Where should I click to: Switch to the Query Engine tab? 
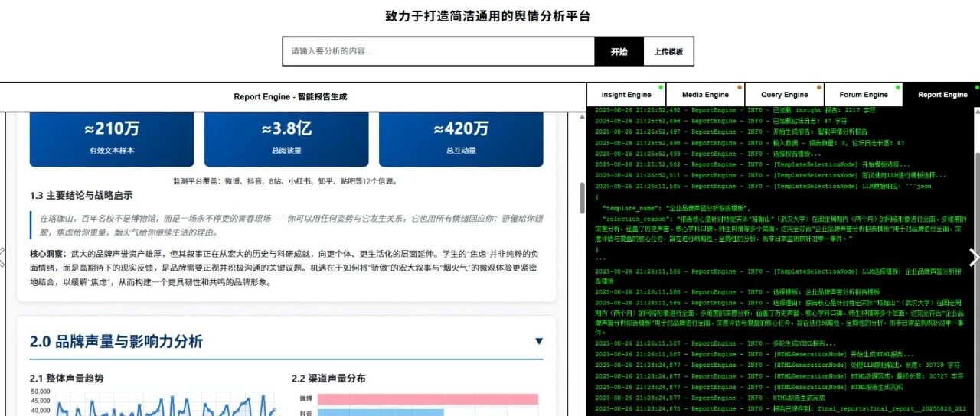784,95
